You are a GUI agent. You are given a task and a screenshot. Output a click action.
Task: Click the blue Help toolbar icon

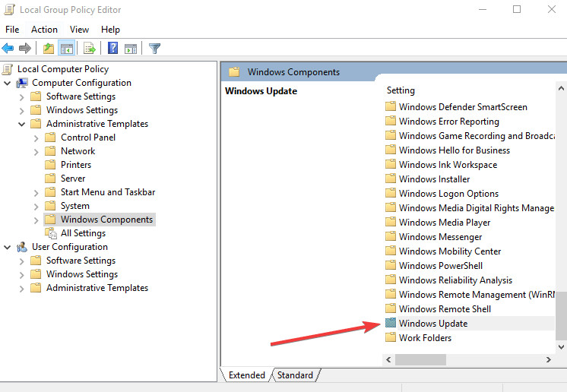[112, 48]
